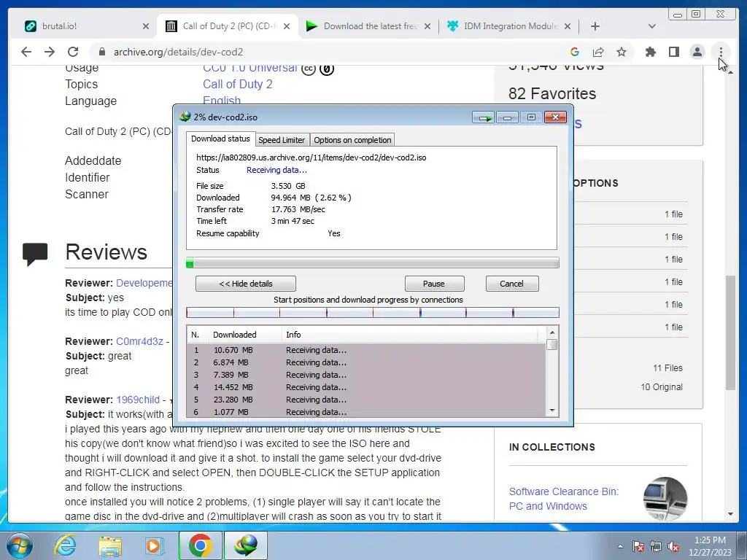
Task: Click the page vertical scrollbar thumb
Action: [x=730, y=332]
